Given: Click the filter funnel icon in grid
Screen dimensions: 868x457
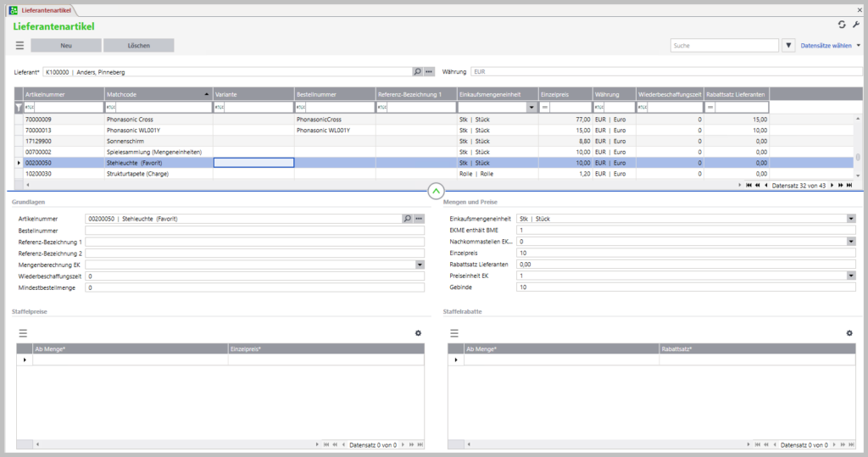Looking at the screenshot, I should point(19,108).
